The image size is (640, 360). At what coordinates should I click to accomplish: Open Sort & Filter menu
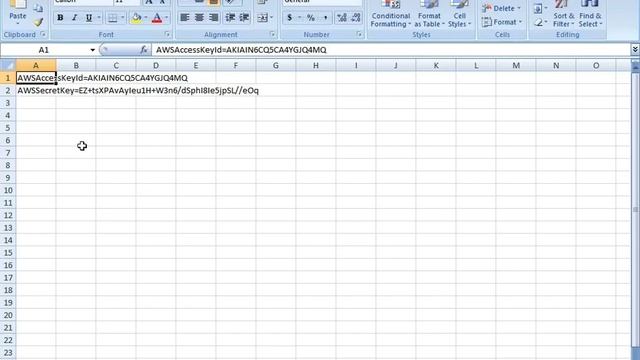point(564,15)
